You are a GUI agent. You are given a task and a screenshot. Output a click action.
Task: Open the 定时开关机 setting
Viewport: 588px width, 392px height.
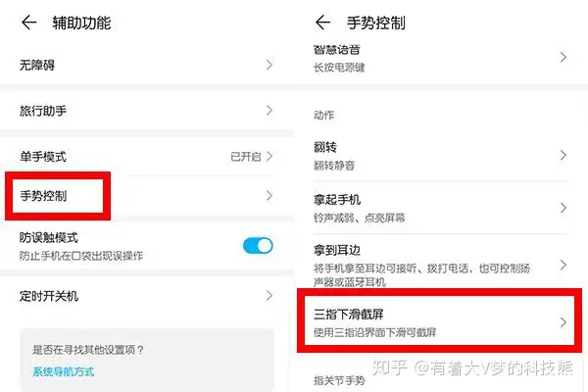(x=146, y=296)
